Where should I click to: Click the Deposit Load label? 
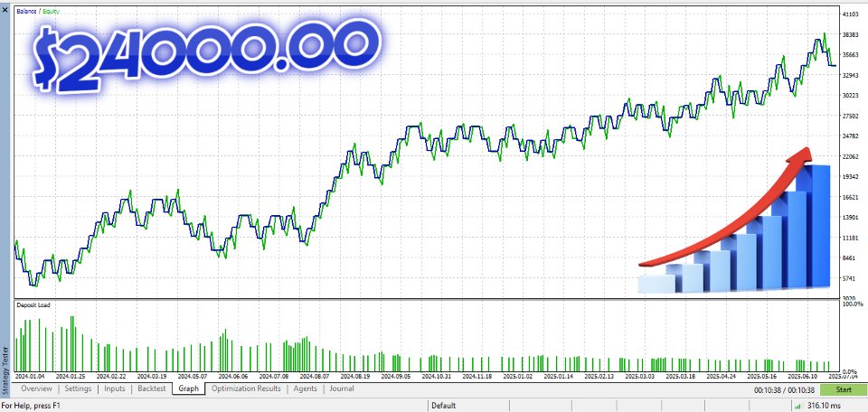click(x=33, y=304)
